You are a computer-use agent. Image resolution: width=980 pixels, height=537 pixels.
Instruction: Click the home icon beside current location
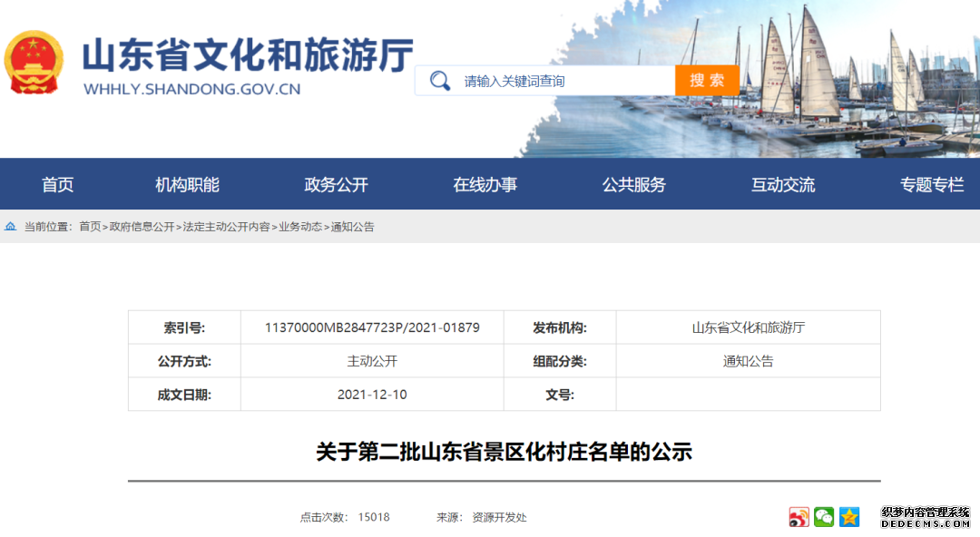coord(11,227)
